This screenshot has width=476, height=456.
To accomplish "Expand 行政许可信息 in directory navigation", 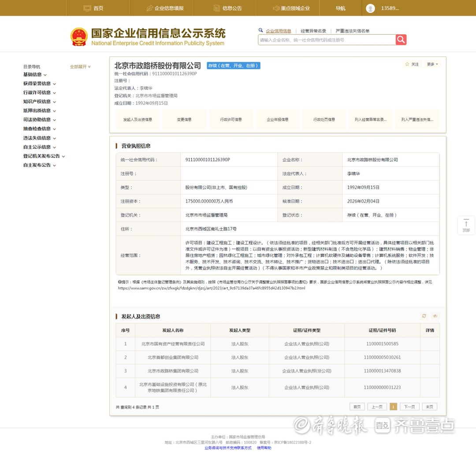I will pos(40,93).
